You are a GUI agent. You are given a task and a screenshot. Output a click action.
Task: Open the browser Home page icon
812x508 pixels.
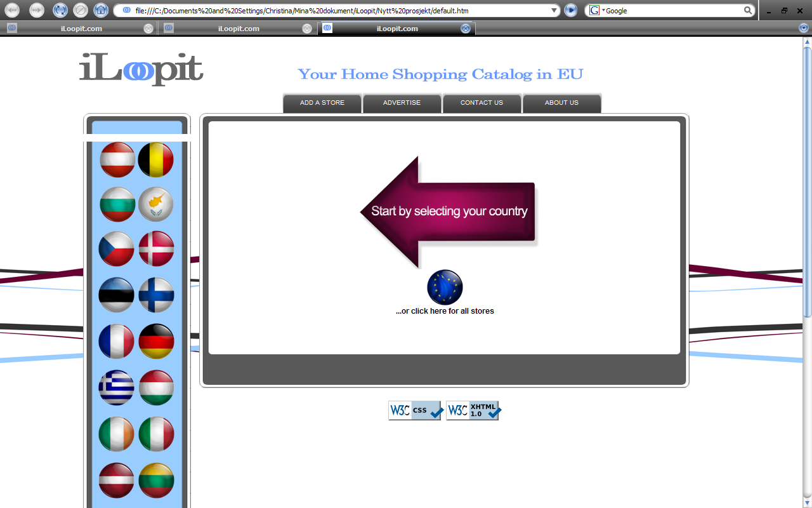click(101, 10)
